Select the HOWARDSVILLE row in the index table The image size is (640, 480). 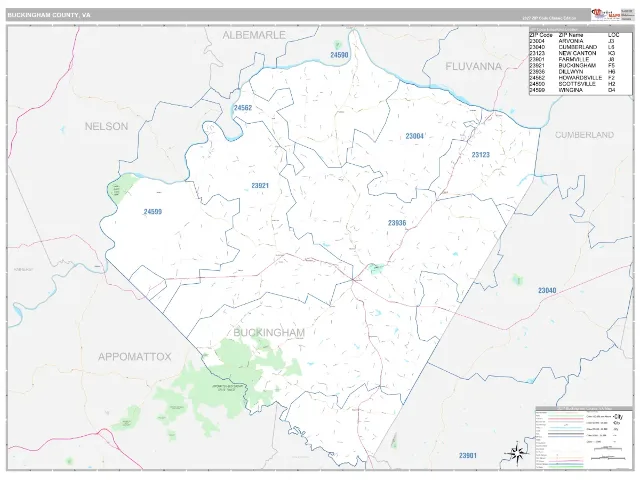click(580, 78)
